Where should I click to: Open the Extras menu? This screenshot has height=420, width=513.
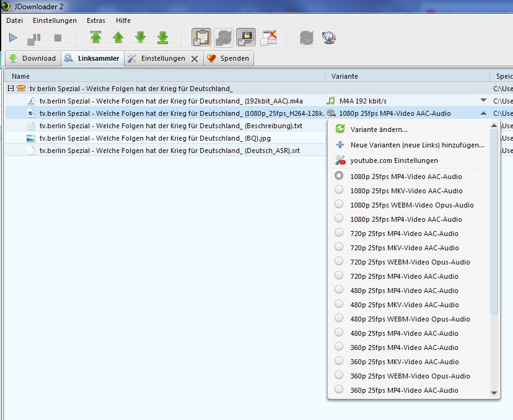96,20
